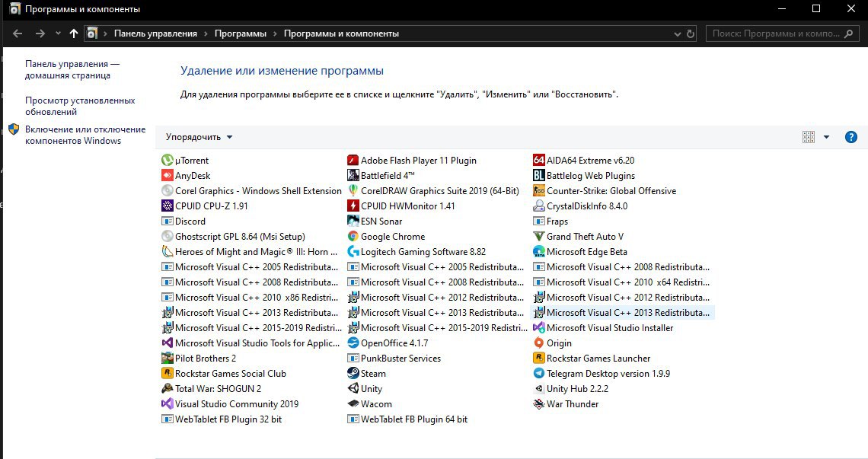Select the Pilot Brothers 2 icon

(x=168, y=359)
